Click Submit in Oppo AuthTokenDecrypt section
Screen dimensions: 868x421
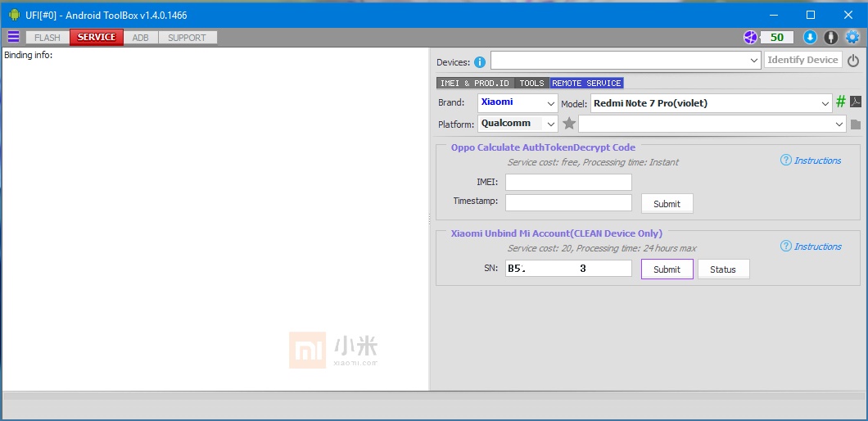[667, 204]
